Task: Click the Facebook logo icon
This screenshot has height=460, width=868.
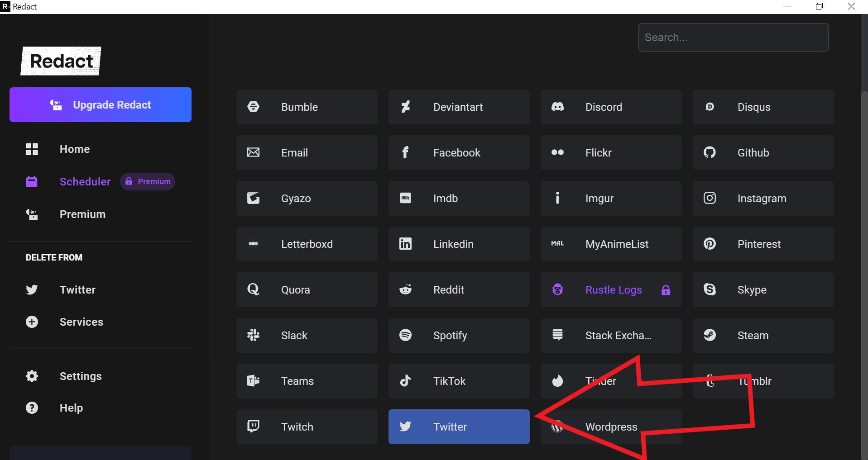Action: 406,152
